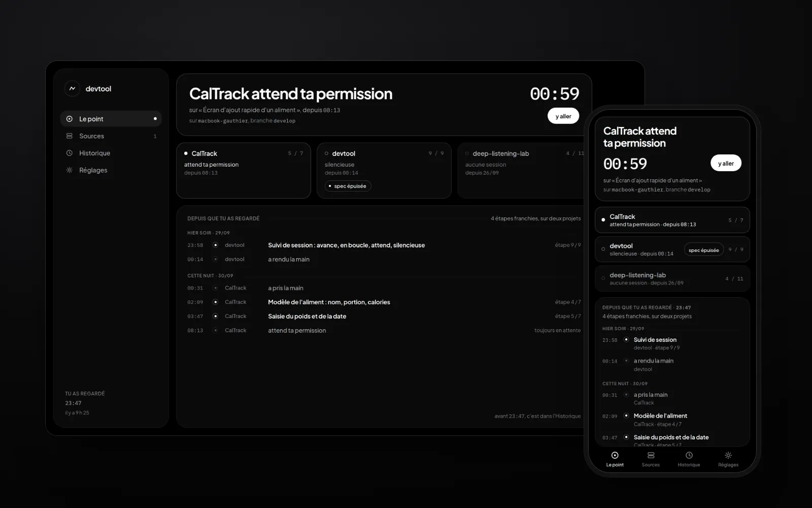Open the deep-listening-lab project card
The width and height of the screenshot is (812, 508).
[521, 170]
